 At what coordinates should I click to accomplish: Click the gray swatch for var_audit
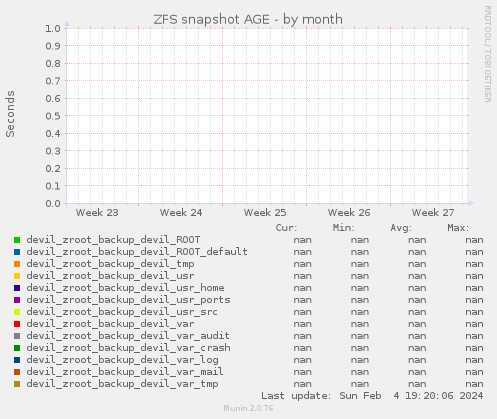tap(17, 336)
